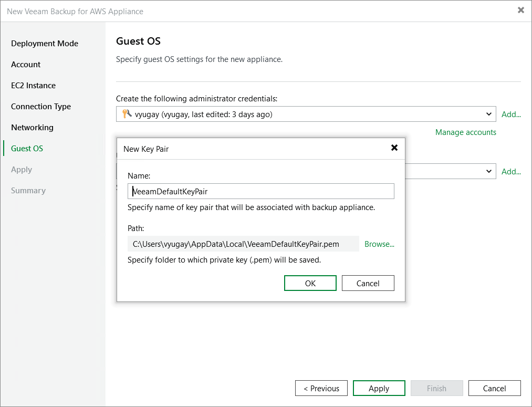Apply the appliance settings

pyautogui.click(x=379, y=388)
